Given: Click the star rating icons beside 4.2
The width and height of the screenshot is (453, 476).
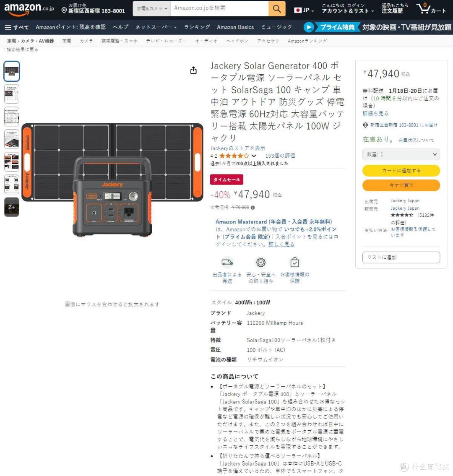Looking at the screenshot, I should click(234, 156).
